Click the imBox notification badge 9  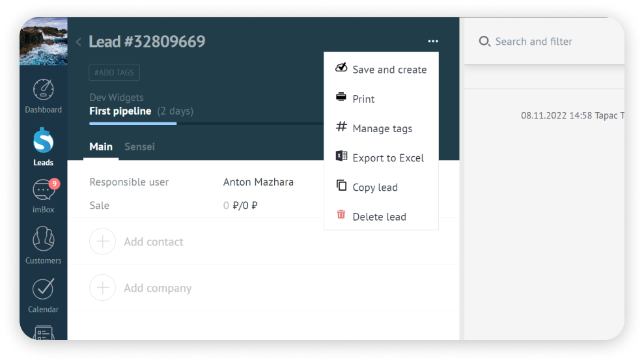pyautogui.click(x=54, y=184)
